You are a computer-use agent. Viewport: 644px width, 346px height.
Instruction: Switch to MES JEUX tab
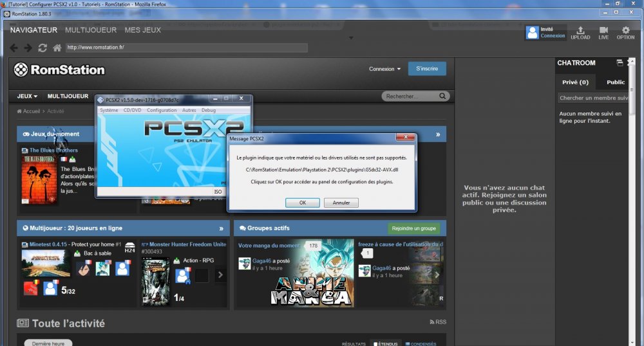click(142, 30)
